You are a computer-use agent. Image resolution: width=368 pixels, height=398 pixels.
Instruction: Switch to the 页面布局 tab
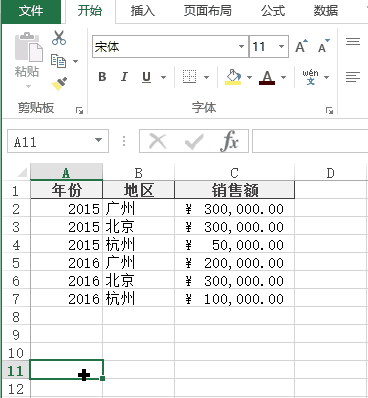(x=208, y=11)
